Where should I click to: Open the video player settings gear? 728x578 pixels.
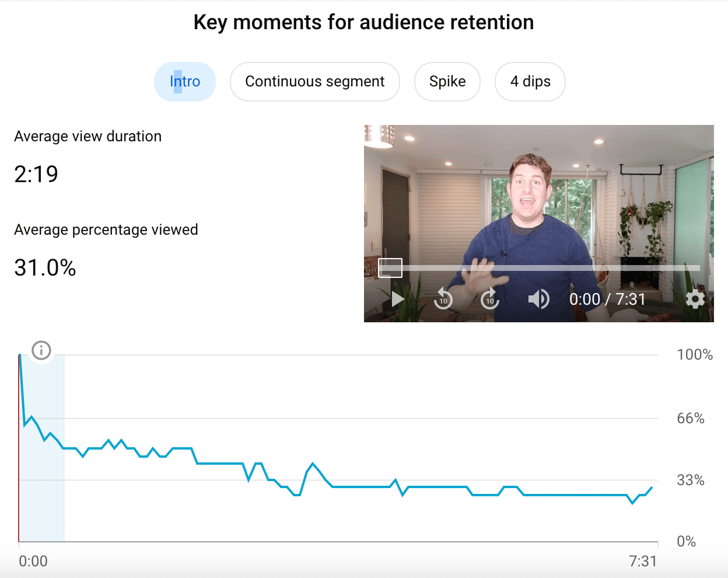[695, 300]
